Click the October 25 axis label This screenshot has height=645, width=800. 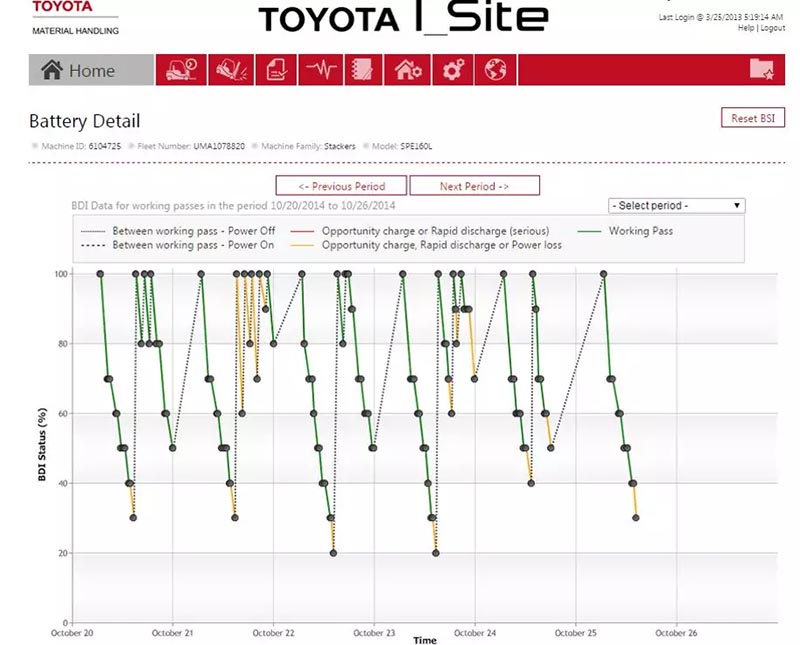click(576, 633)
